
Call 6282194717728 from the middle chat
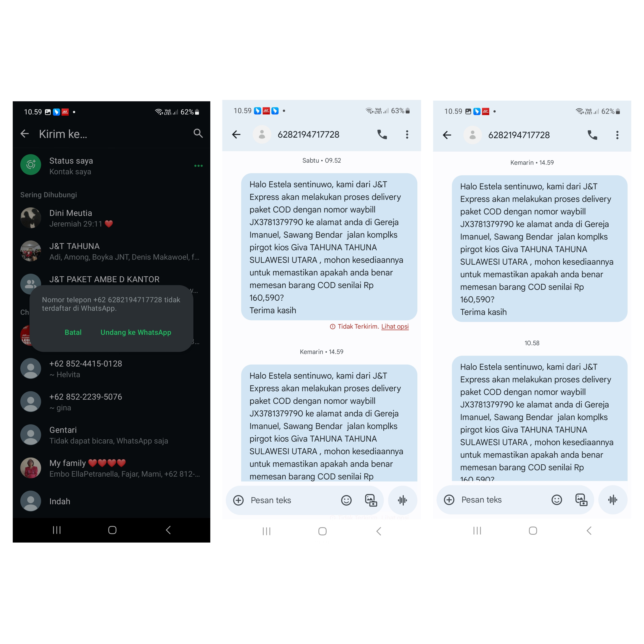pos(382,134)
